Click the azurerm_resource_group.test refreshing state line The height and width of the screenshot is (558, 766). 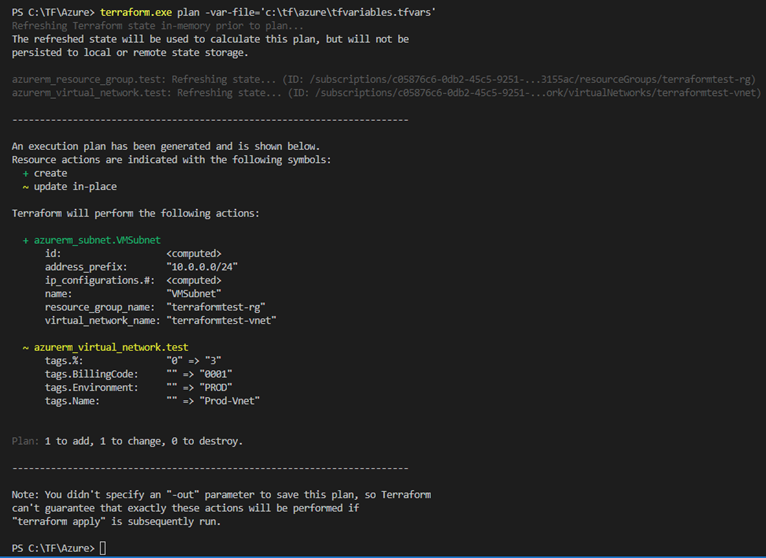click(x=384, y=79)
